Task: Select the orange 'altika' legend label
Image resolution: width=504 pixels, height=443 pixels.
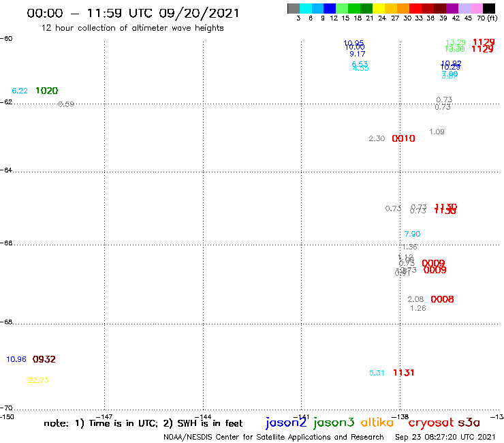Action: point(377,422)
